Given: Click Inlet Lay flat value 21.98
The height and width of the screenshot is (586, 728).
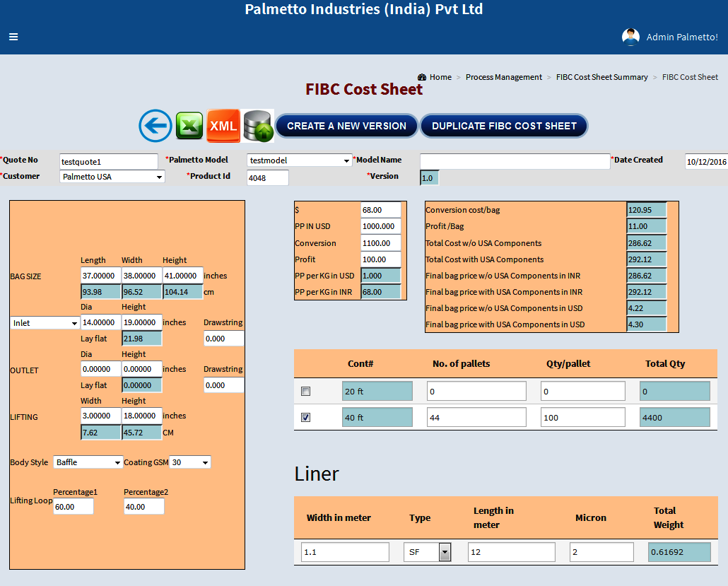Looking at the screenshot, I should tap(141, 339).
